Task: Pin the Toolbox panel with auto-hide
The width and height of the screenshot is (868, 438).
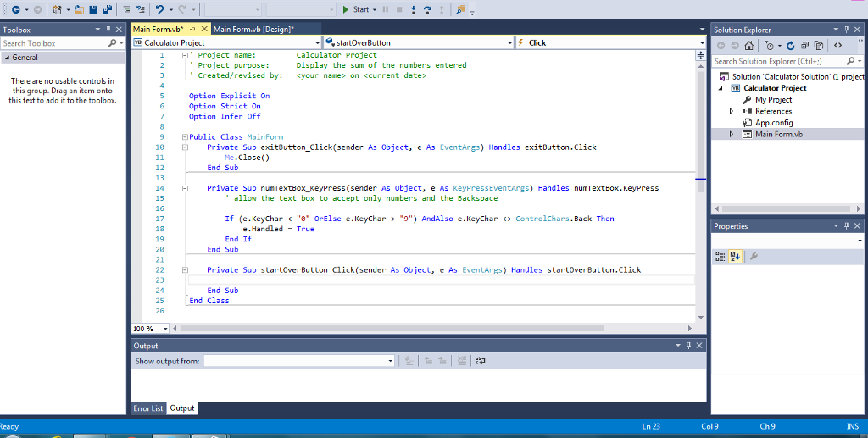Action: pos(107,30)
